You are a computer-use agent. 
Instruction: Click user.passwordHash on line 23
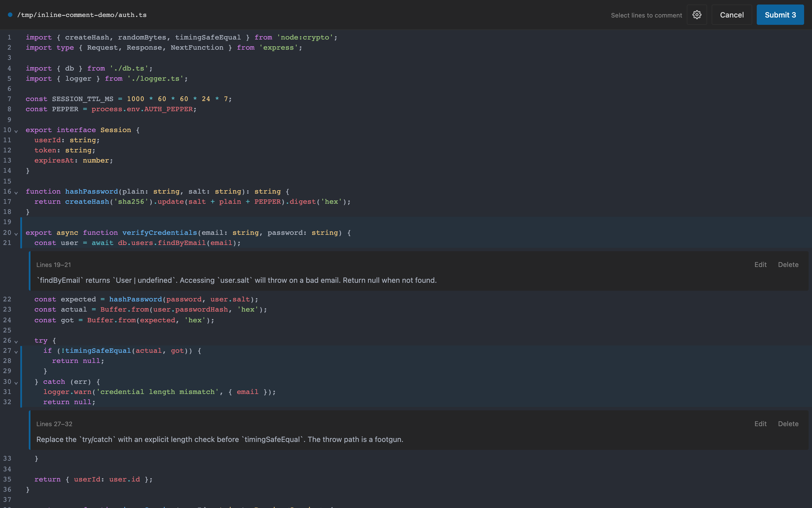click(x=190, y=309)
